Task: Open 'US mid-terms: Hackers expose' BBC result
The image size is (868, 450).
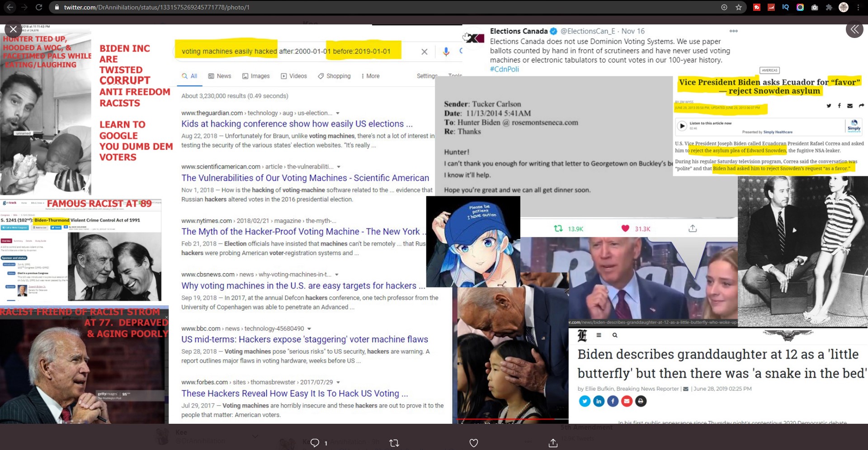Action: [x=305, y=339]
